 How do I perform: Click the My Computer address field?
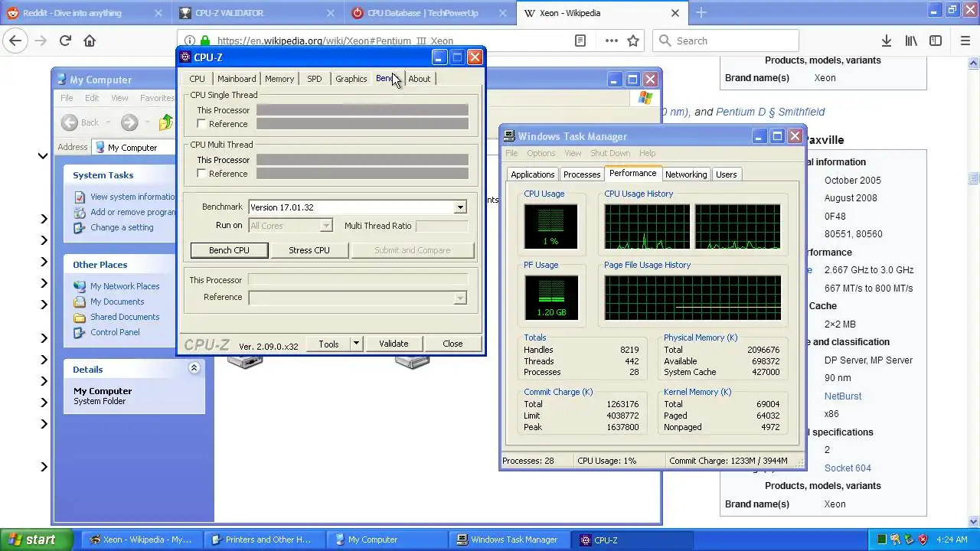click(134, 148)
